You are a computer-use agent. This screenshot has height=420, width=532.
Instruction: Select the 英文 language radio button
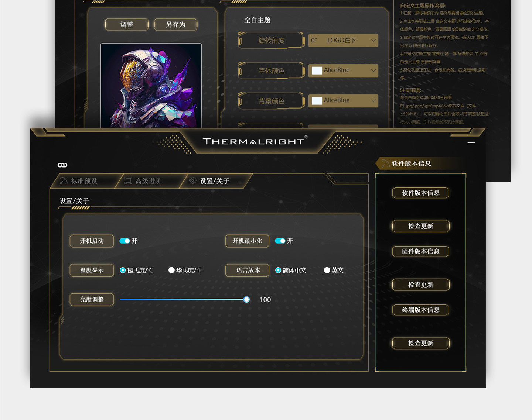pyautogui.click(x=327, y=270)
